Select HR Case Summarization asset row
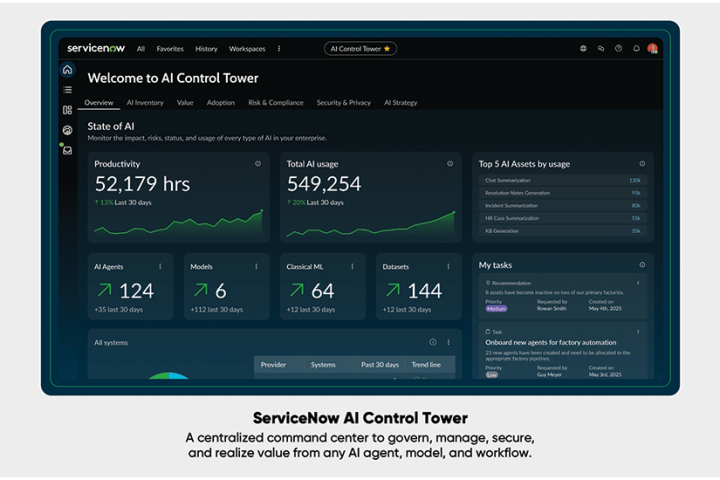The width and height of the screenshot is (720, 480). (x=563, y=218)
